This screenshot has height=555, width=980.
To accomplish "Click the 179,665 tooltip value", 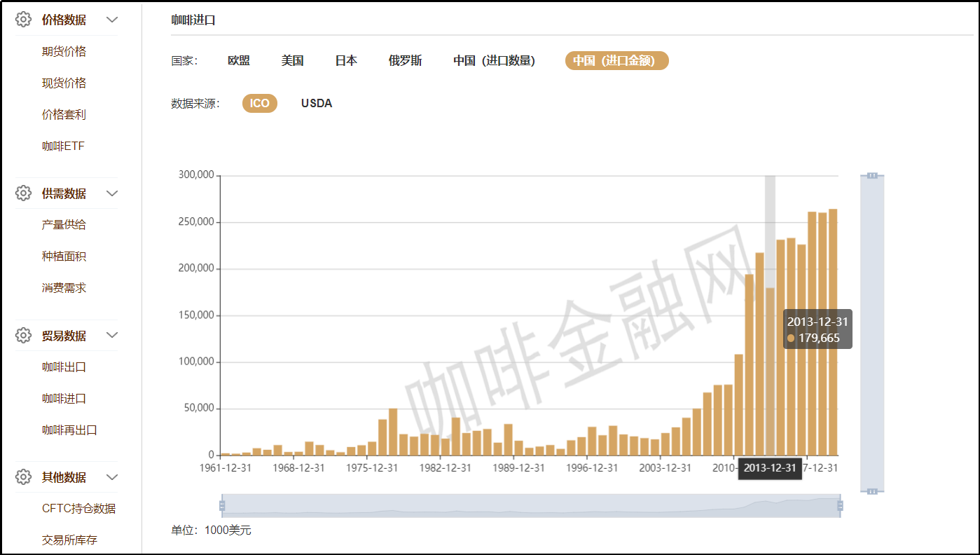I will [819, 338].
